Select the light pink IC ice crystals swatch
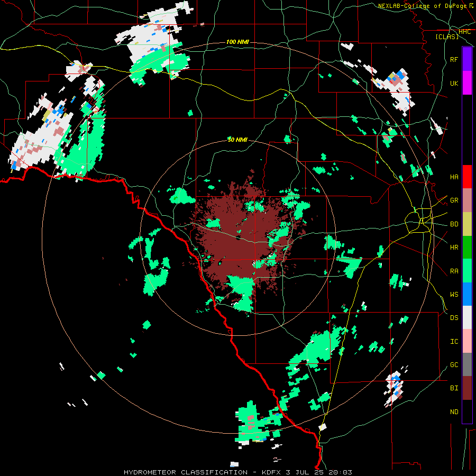The width and height of the screenshot is (476, 476). coord(467,341)
